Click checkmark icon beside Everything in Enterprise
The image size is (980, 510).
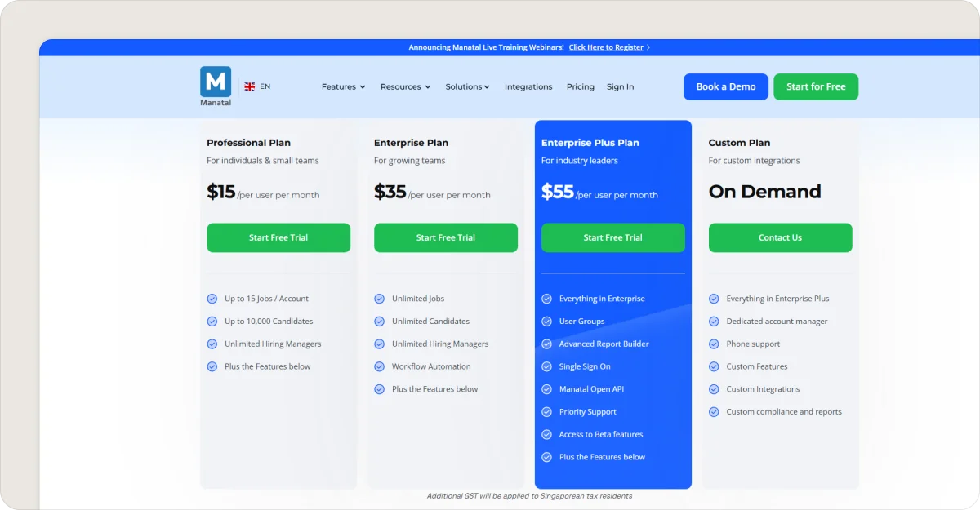pos(546,299)
